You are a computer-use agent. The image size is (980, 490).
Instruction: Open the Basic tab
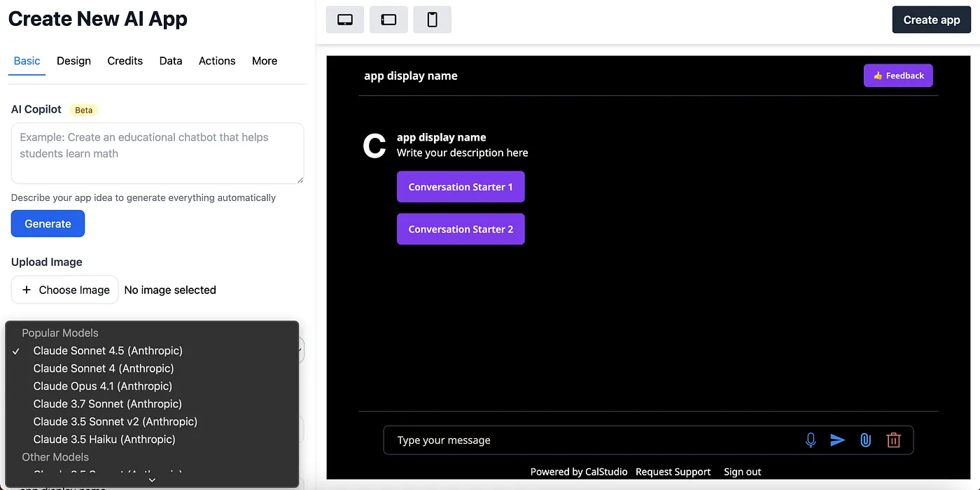pos(27,61)
